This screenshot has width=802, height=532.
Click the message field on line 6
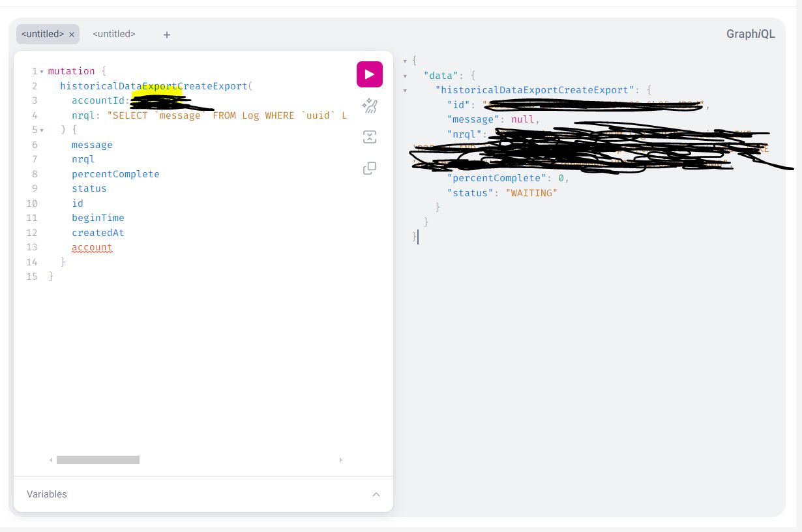point(92,145)
